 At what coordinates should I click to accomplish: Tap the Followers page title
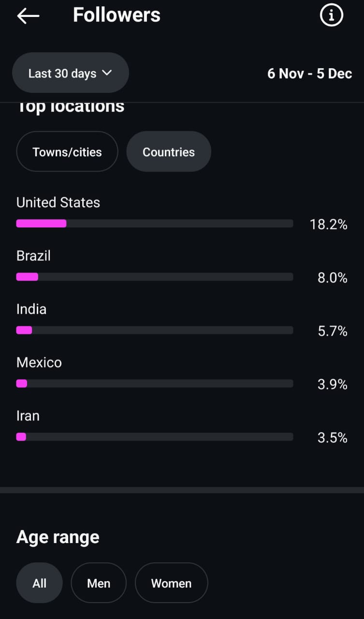(116, 15)
